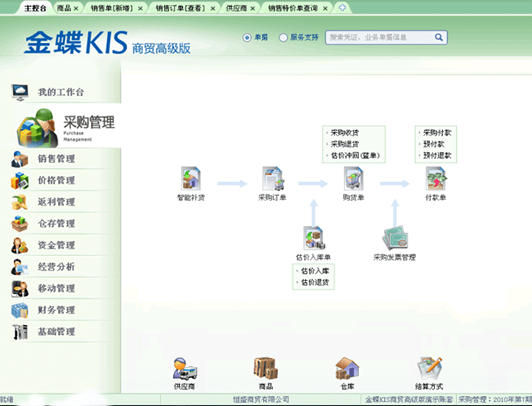Open the 商品 boxes icon at bottom
This screenshot has height=406, width=532.
tap(266, 369)
